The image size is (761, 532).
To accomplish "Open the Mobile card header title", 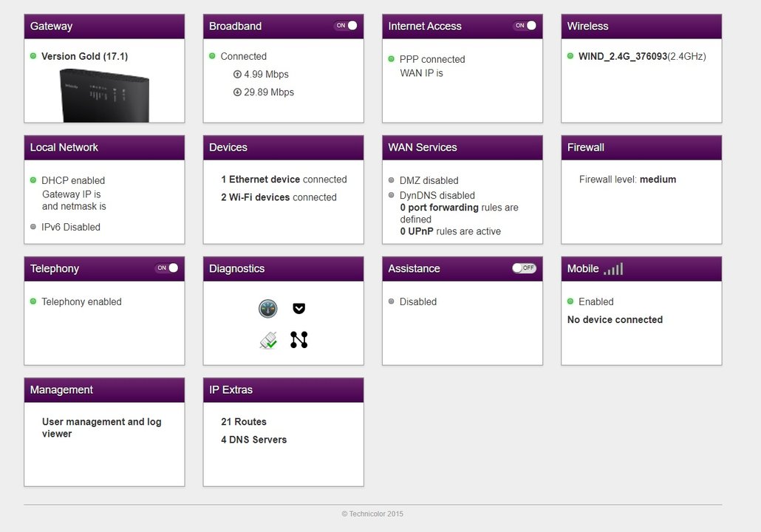I will pos(583,269).
